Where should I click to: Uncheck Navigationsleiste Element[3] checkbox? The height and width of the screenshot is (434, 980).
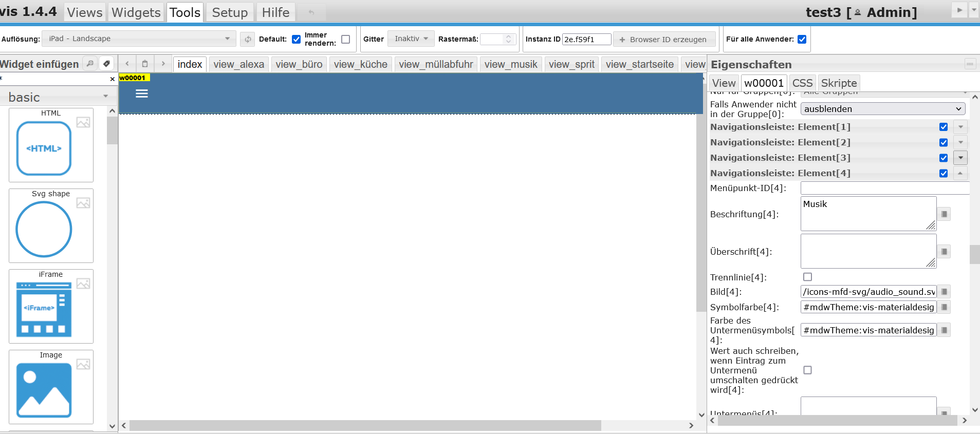pyautogui.click(x=944, y=158)
